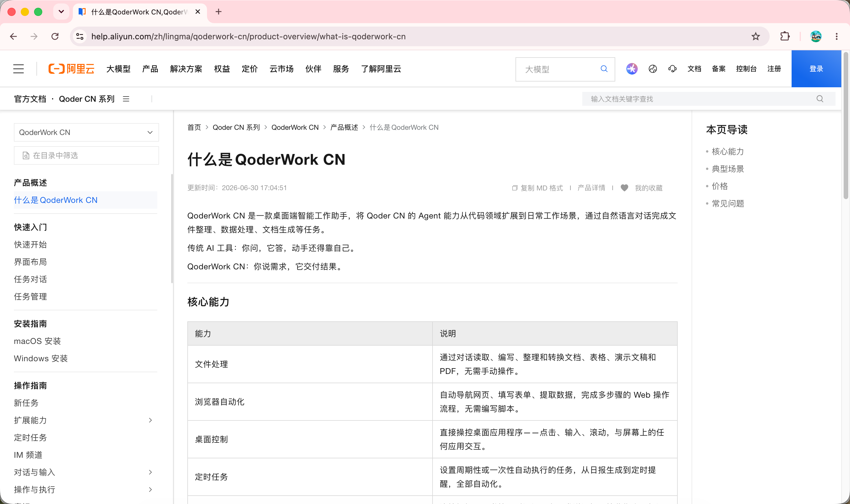
Task: Toggle the Qoder CN 系列 list icon
Action: pyautogui.click(x=126, y=99)
